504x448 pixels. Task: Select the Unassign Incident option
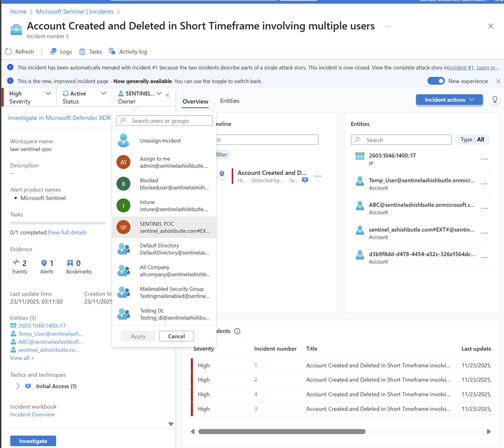point(160,141)
